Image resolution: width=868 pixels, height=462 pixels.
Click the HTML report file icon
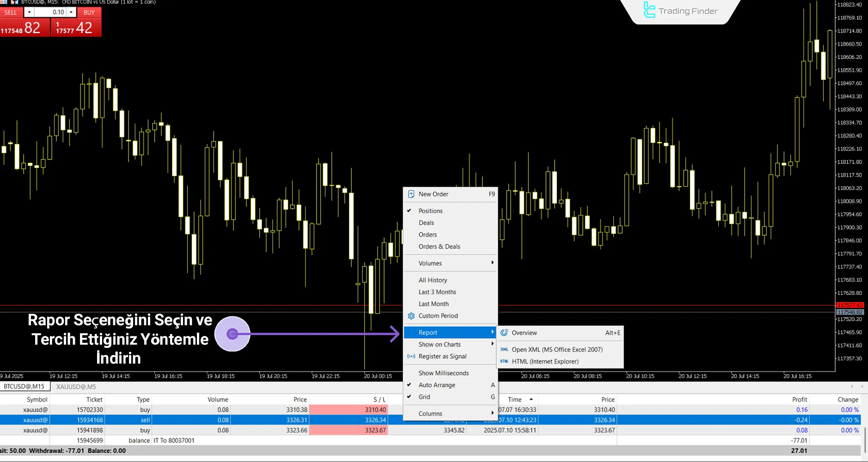(x=504, y=362)
